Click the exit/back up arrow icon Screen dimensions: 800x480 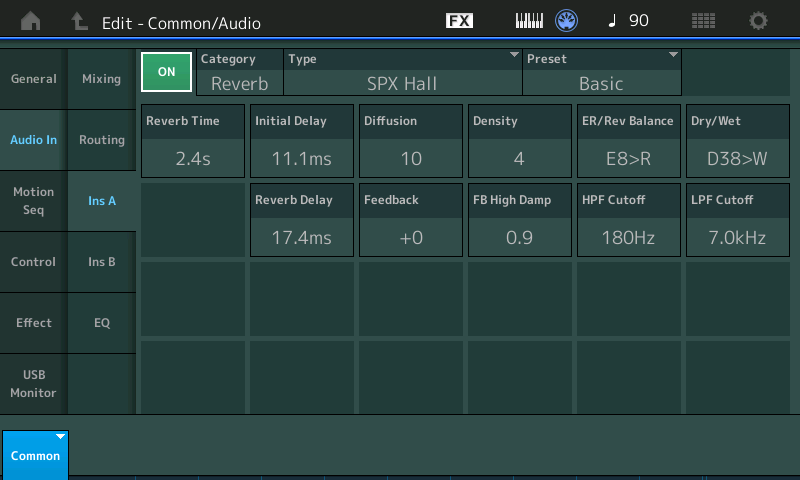click(x=79, y=21)
